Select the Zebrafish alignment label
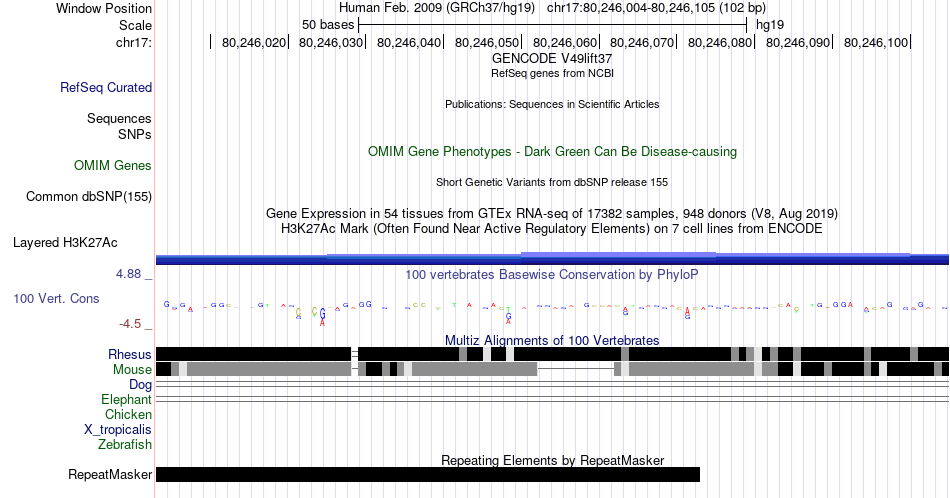The height and width of the screenshot is (498, 950). 125,444
